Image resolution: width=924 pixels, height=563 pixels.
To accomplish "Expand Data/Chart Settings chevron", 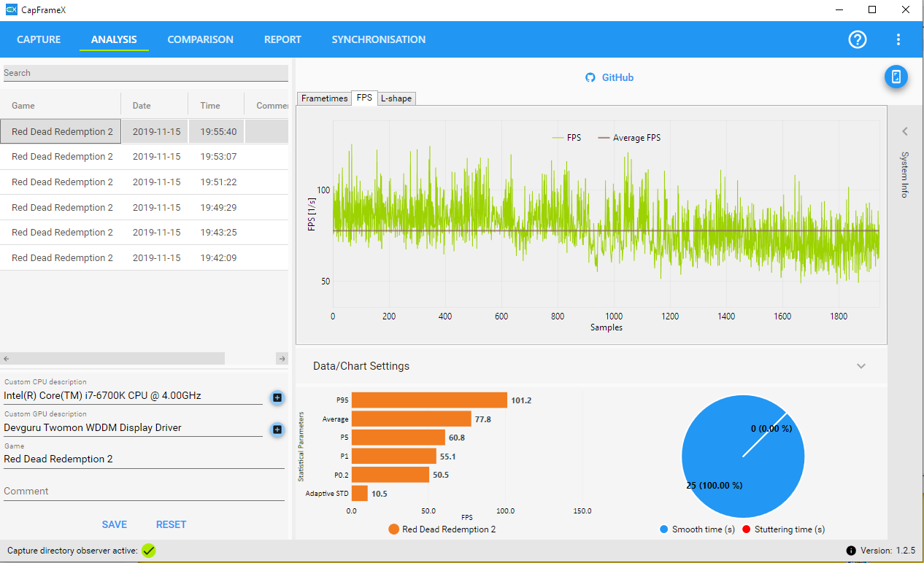I will click(x=861, y=366).
